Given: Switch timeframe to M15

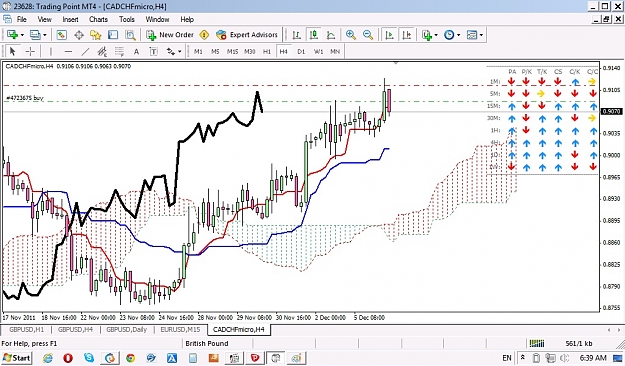Looking at the screenshot, I should point(232,51).
